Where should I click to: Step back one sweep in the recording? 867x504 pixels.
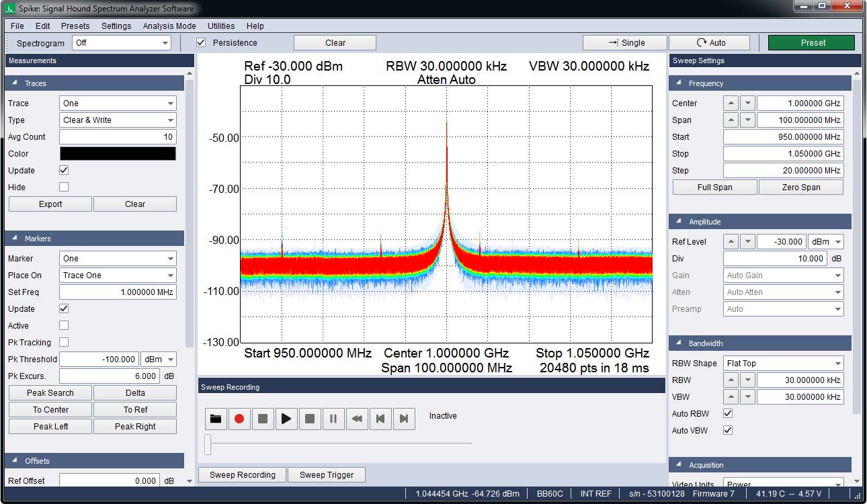tap(380, 419)
